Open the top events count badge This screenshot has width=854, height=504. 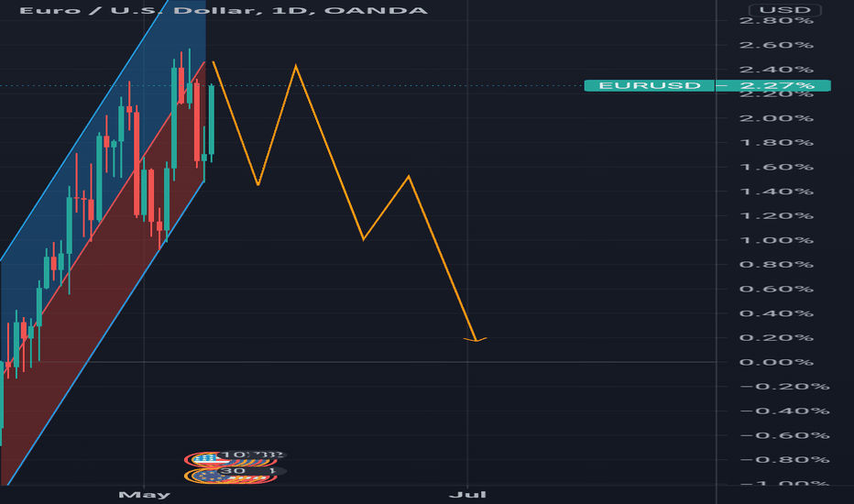pos(250,455)
